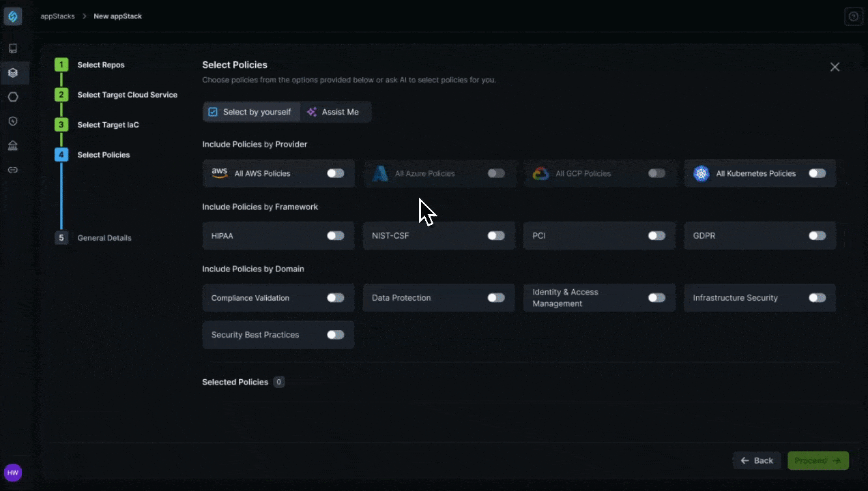The image size is (868, 491).
Task: Open the book-shaped icon in the left sidebar
Action: point(12,48)
